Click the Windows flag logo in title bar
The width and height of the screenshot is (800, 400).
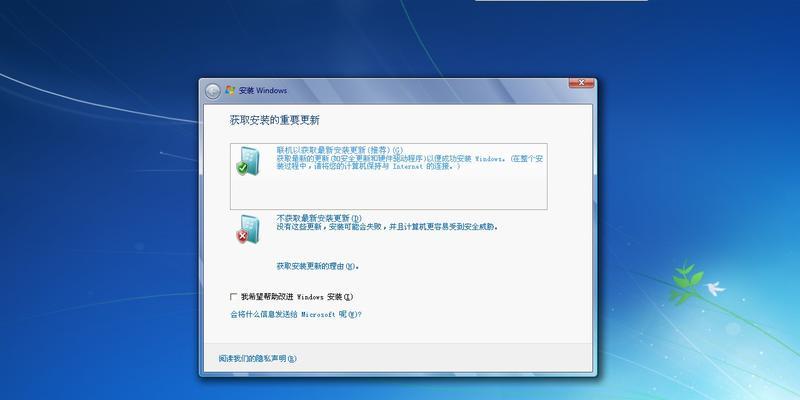click(230, 90)
